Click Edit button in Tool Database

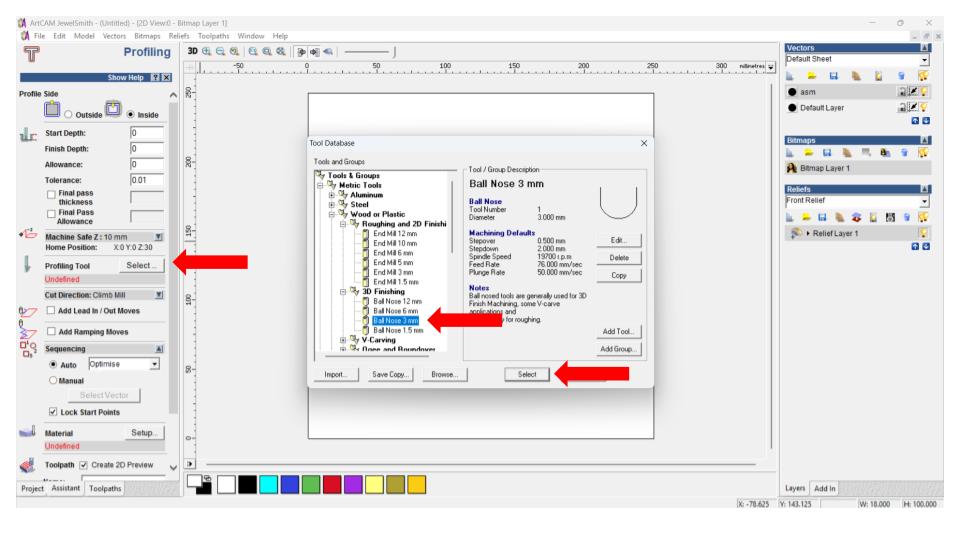pyautogui.click(x=618, y=240)
